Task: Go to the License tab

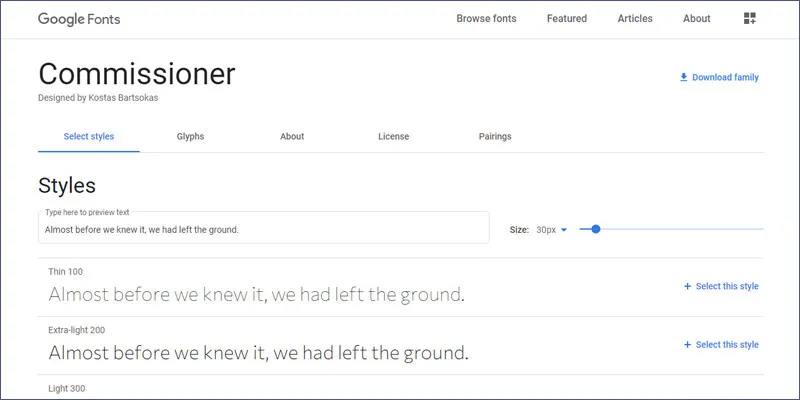Action: tap(393, 137)
